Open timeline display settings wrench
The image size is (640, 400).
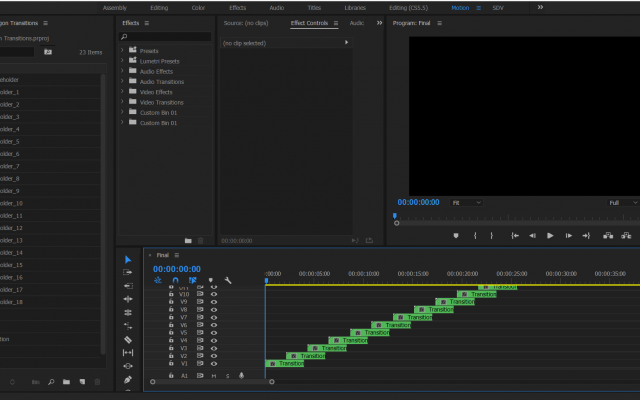pos(228,280)
